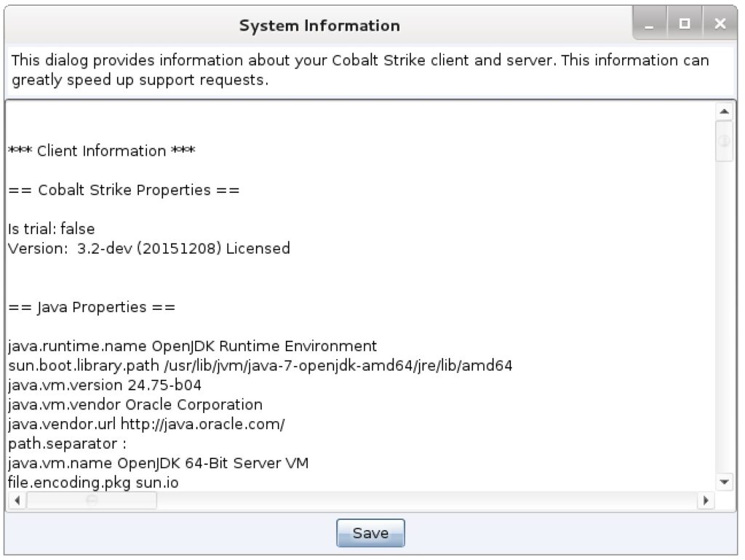Click the java.vm.name OpenJDK line

(x=159, y=463)
